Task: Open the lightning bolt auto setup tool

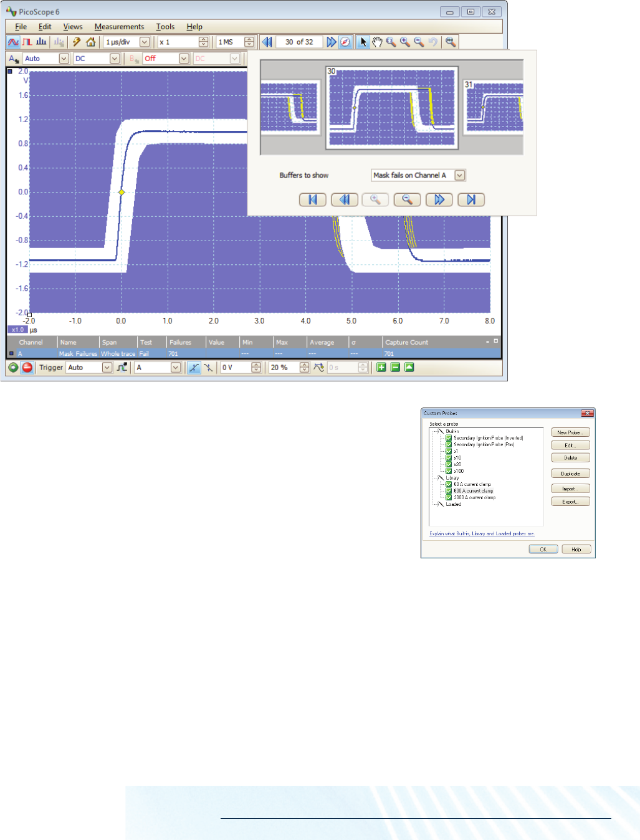Action: click(x=77, y=42)
